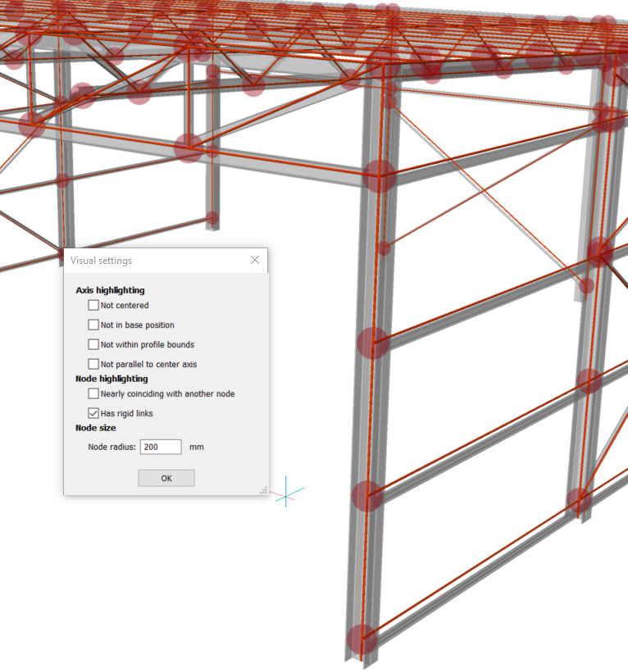The height and width of the screenshot is (672, 628).
Task: Select the middle node on the front column
Action: (373, 343)
